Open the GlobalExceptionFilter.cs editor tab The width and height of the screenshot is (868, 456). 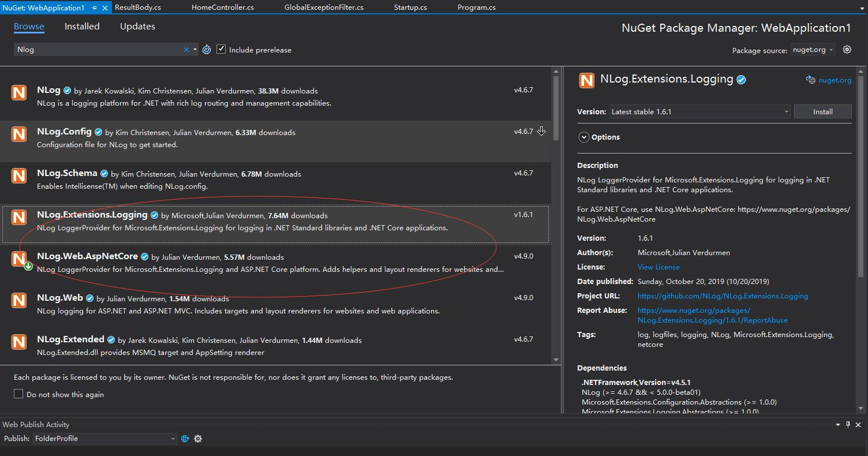[x=324, y=8]
